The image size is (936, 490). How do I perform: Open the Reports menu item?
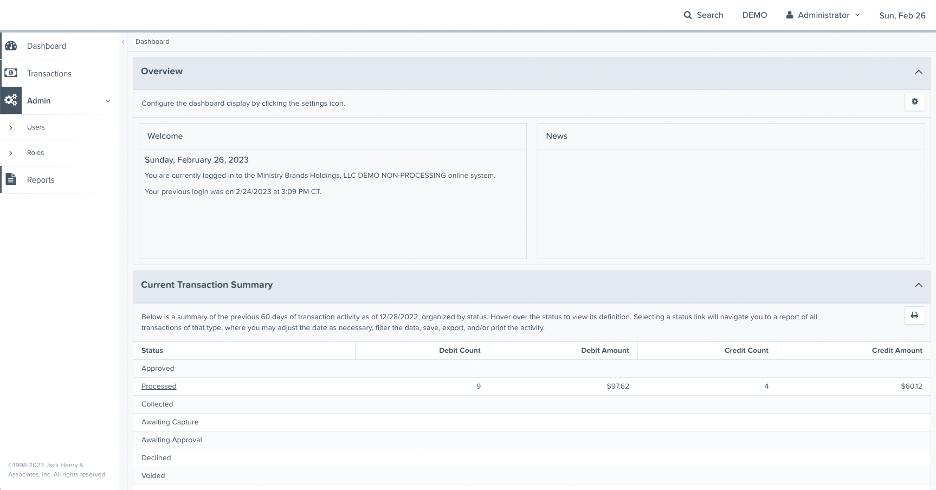pyautogui.click(x=41, y=180)
